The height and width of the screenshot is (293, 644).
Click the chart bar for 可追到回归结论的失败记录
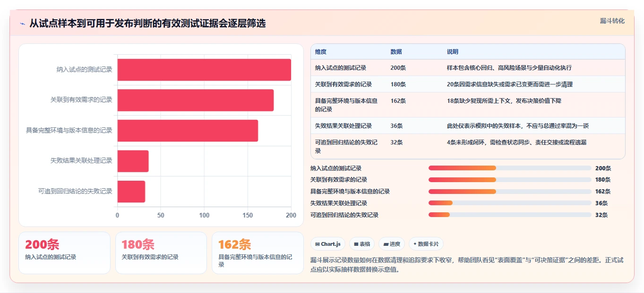tap(131, 192)
